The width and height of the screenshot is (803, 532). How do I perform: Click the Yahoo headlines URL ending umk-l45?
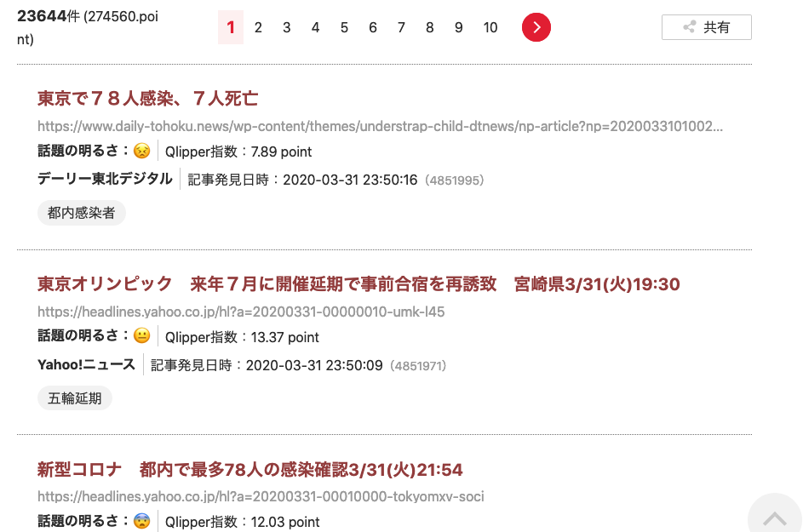[x=241, y=312]
